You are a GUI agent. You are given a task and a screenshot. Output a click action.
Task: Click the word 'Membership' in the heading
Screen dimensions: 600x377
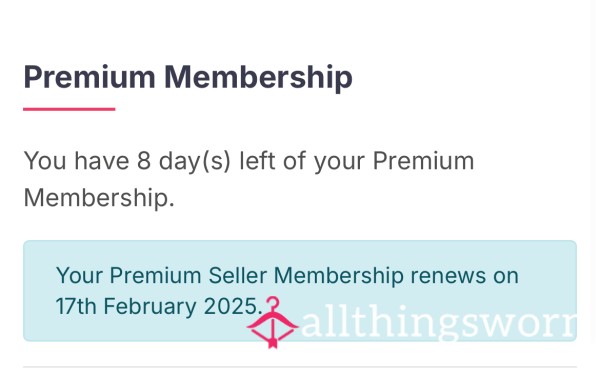[259, 77]
